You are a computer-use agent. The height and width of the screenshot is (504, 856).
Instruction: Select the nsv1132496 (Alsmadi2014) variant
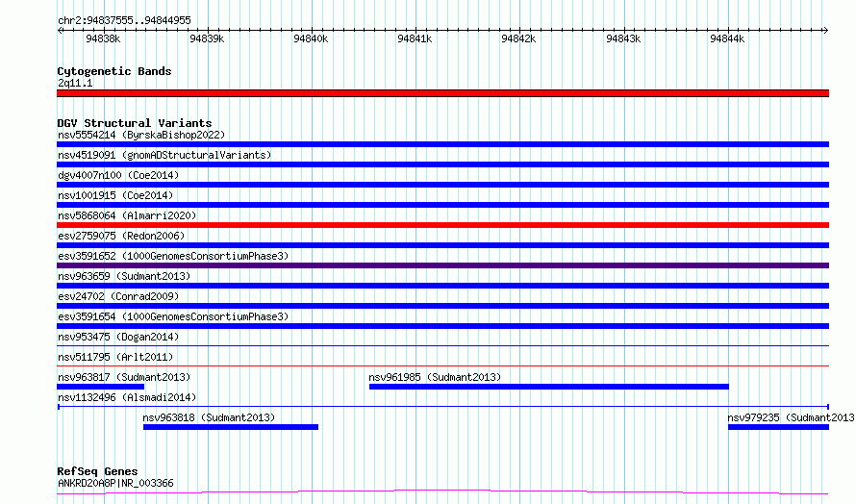click(442, 407)
